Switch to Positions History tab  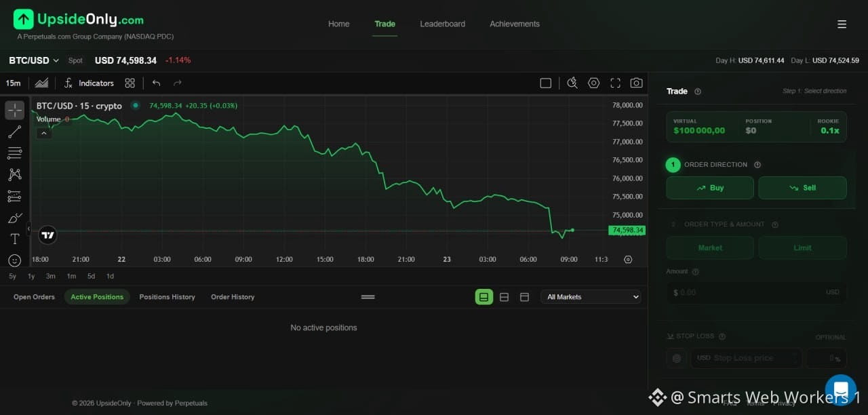(x=167, y=297)
